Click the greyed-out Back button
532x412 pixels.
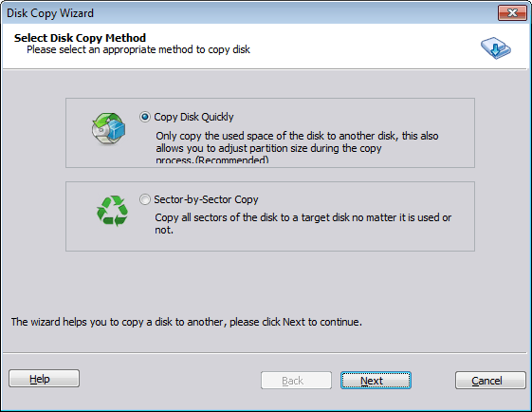[x=296, y=381]
